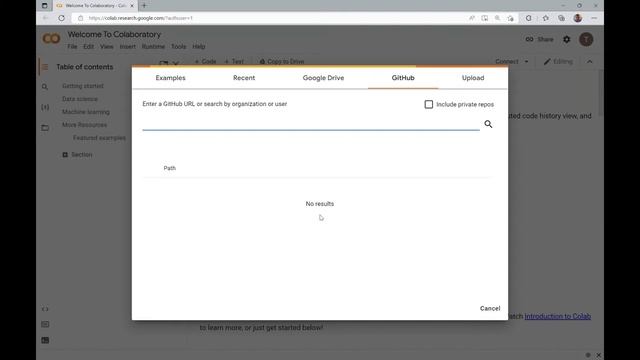Click the browser address bar URL
The width and height of the screenshot is (640, 360).
(140, 18)
